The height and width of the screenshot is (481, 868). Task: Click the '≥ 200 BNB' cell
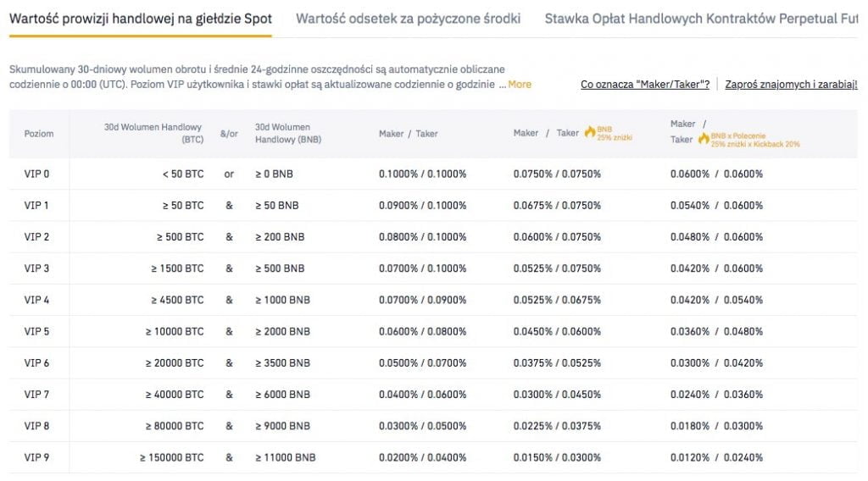tap(280, 236)
